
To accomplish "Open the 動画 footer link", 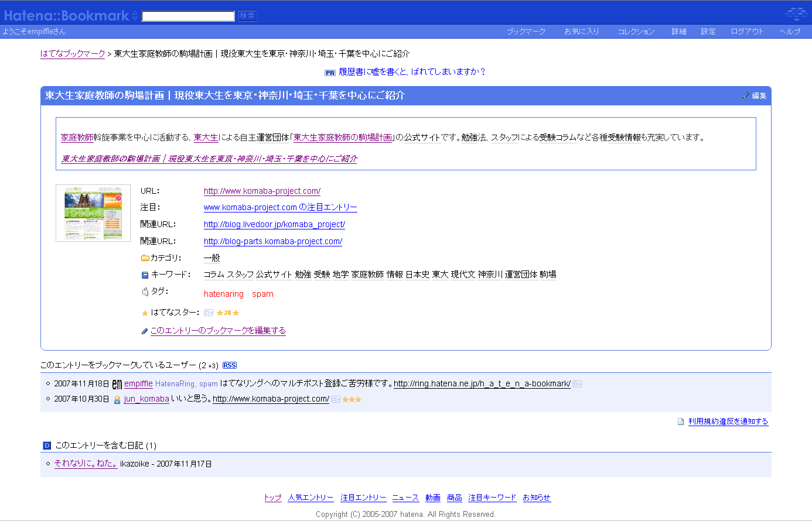I will 433,498.
